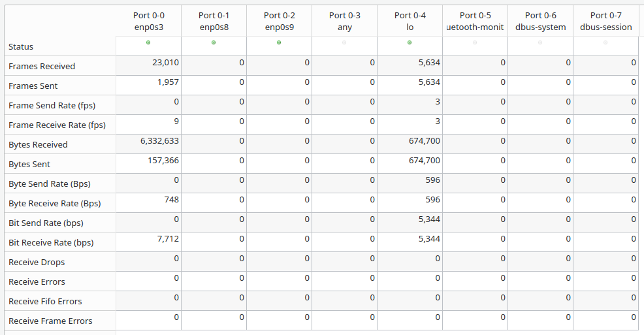This screenshot has height=335, width=644.
Task: Select the Frames Received row header
Action: point(42,66)
